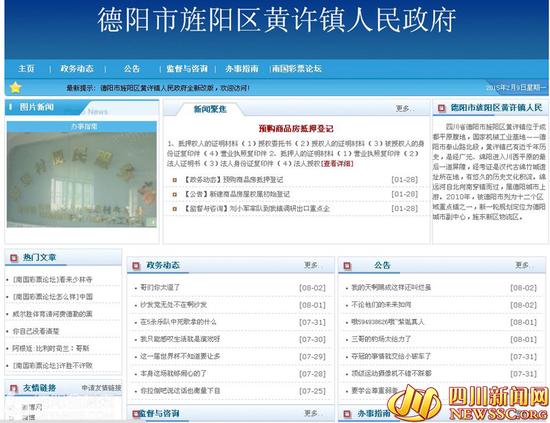Open the first 公告 item dated 08-02
The width and height of the screenshot is (550, 423).
[391, 288]
